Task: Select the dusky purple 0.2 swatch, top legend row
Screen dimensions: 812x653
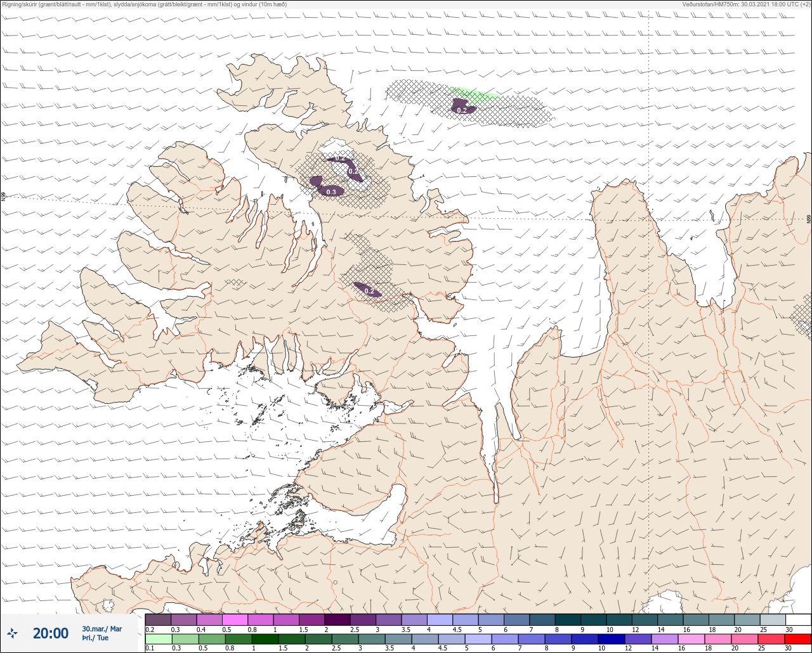Action: [158, 619]
